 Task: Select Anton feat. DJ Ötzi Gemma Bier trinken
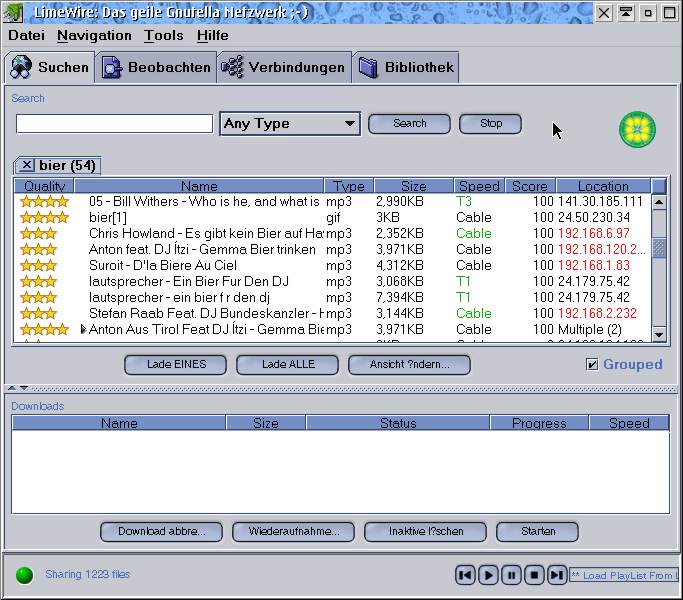click(333, 250)
